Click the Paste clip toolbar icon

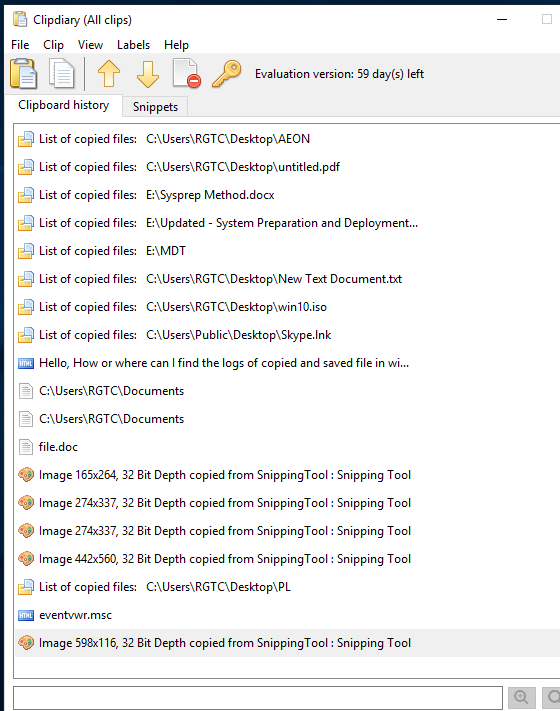coord(23,73)
